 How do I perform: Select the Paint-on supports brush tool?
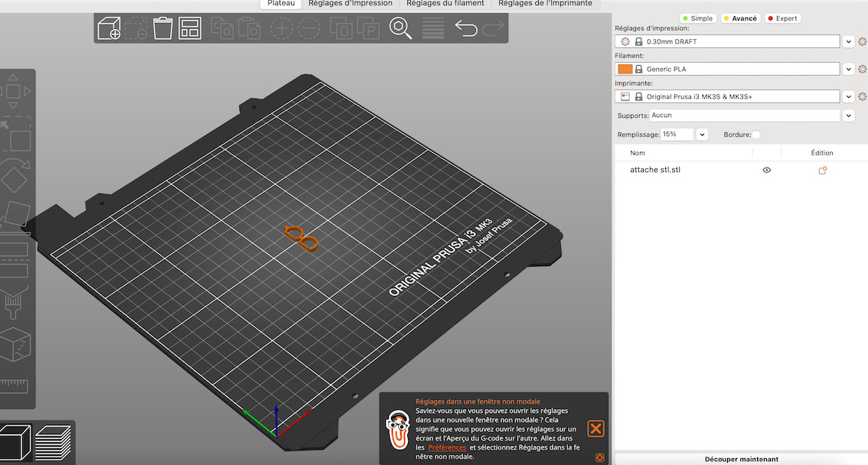pyautogui.click(x=13, y=302)
